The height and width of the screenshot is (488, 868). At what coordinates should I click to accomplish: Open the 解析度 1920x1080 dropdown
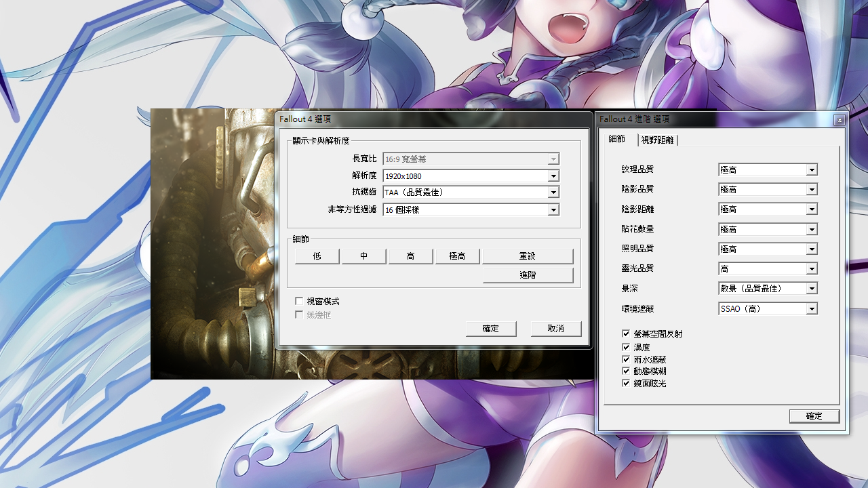(471, 176)
